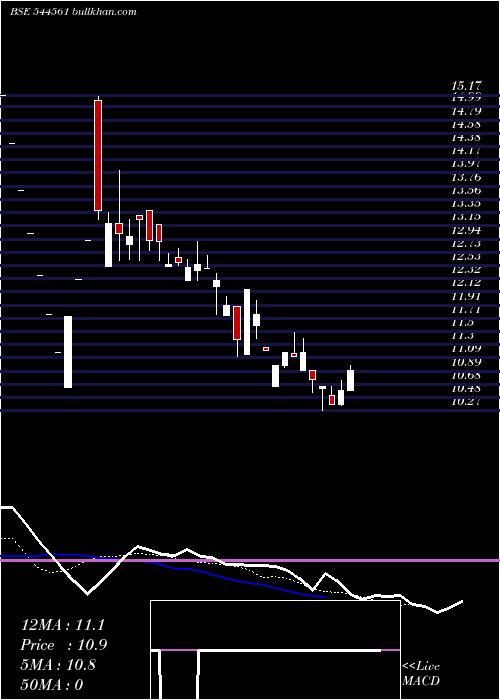Click the 10.68 price axis label

tap(466, 375)
